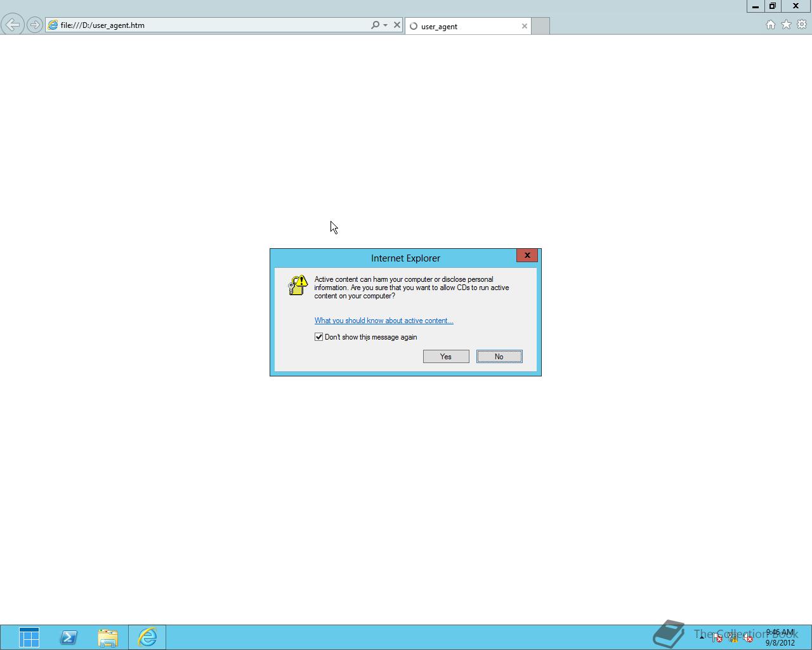Open the Favorites star icon
The image size is (812, 650).
786,25
